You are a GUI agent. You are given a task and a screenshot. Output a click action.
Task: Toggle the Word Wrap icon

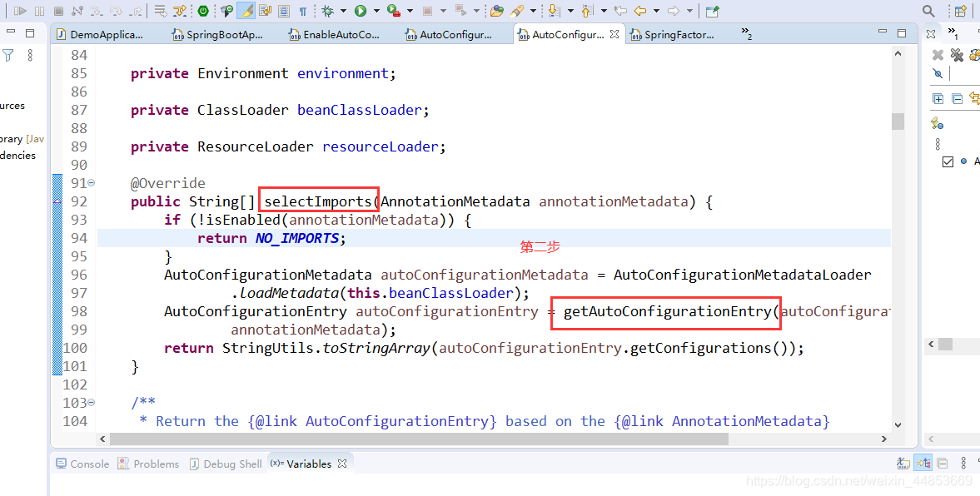pos(265,11)
